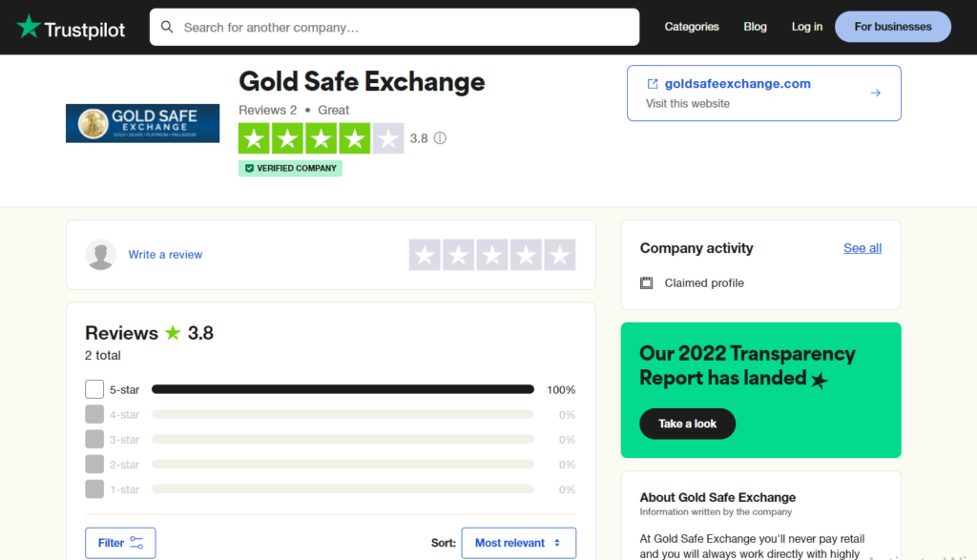
Task: Click the About Gold Safe Exchange heading
Action: [717, 497]
